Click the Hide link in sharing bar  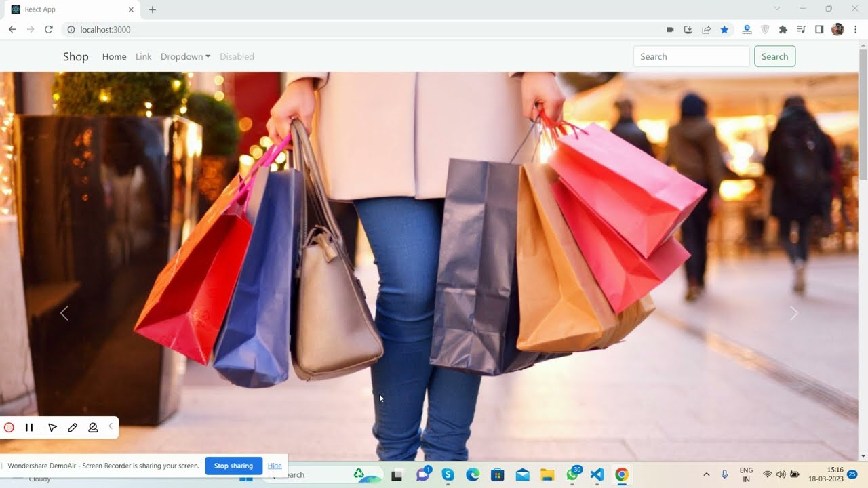click(275, 466)
